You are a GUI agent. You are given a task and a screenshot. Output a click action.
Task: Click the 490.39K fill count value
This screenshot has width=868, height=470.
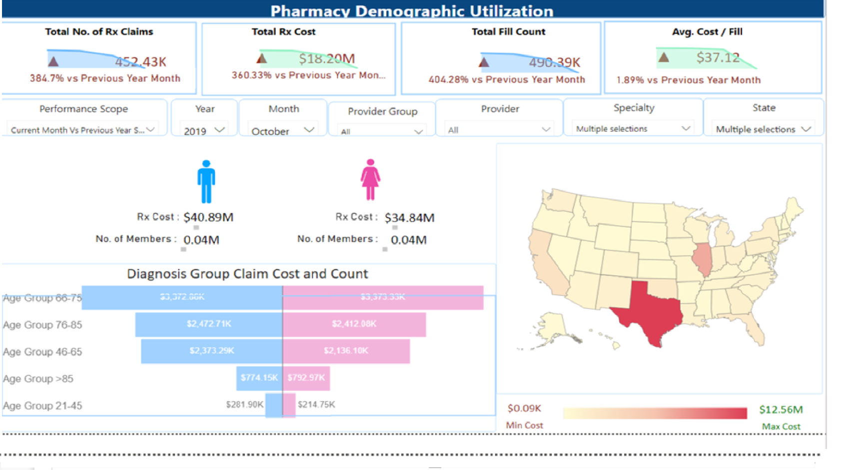[555, 62]
